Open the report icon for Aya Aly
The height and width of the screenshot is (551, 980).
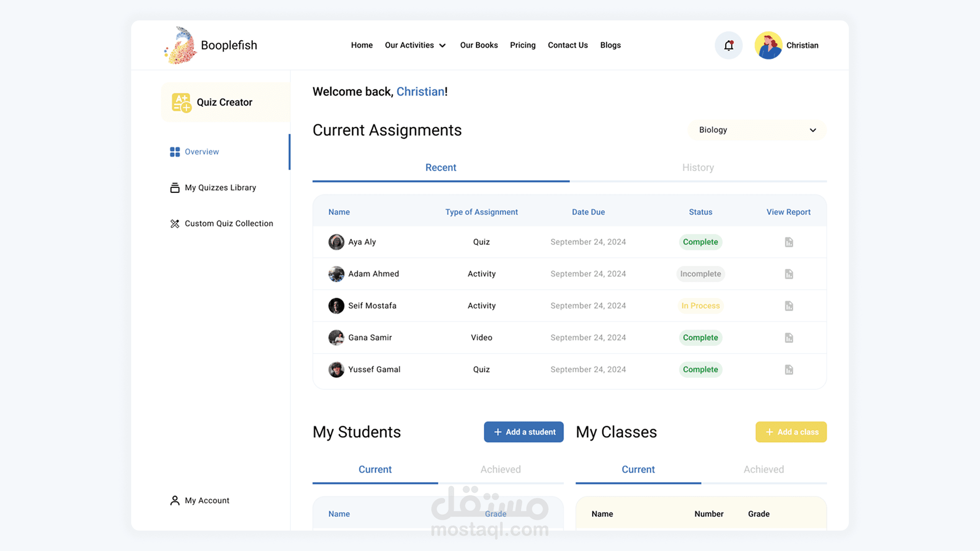789,242
